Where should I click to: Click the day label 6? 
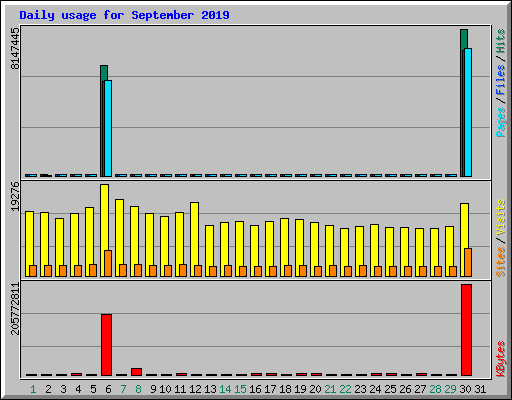pos(108,389)
